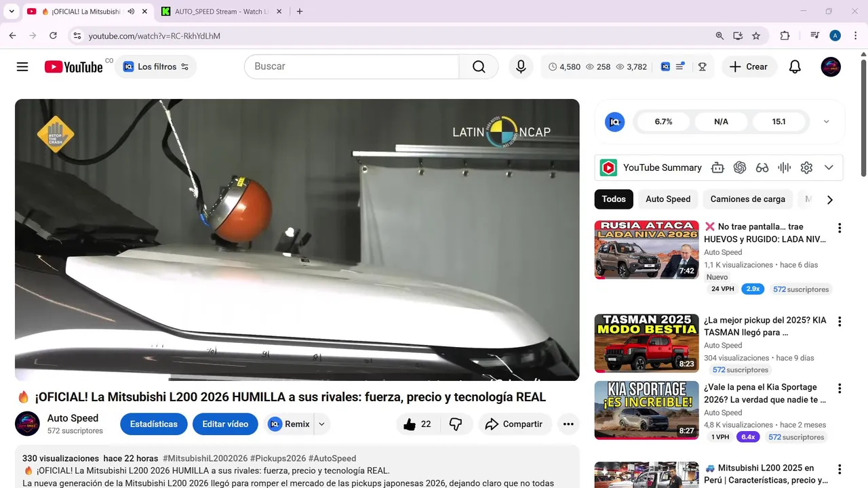Image resolution: width=868 pixels, height=488 pixels.
Task: Expand the YouTube Summary panel
Action: click(x=829, y=167)
